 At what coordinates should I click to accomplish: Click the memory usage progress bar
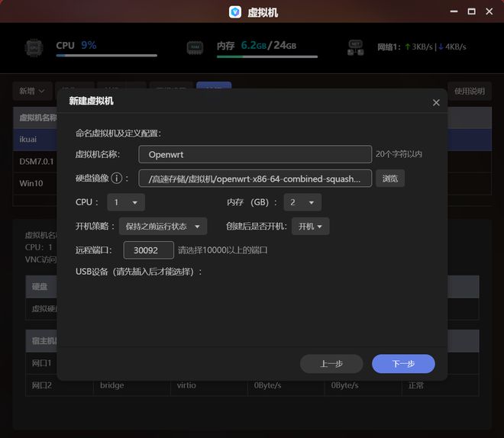267,56
